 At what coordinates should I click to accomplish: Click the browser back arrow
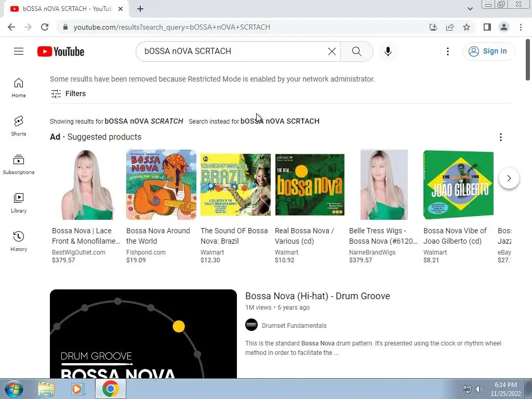tap(11, 27)
